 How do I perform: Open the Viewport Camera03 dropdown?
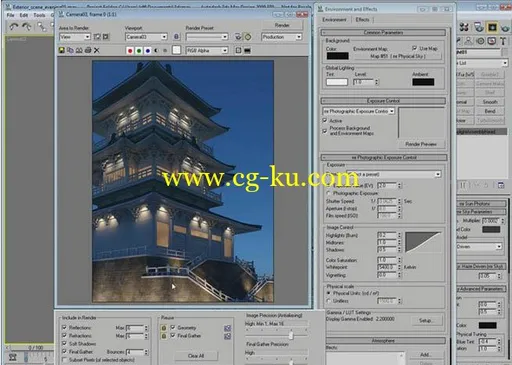pos(146,37)
